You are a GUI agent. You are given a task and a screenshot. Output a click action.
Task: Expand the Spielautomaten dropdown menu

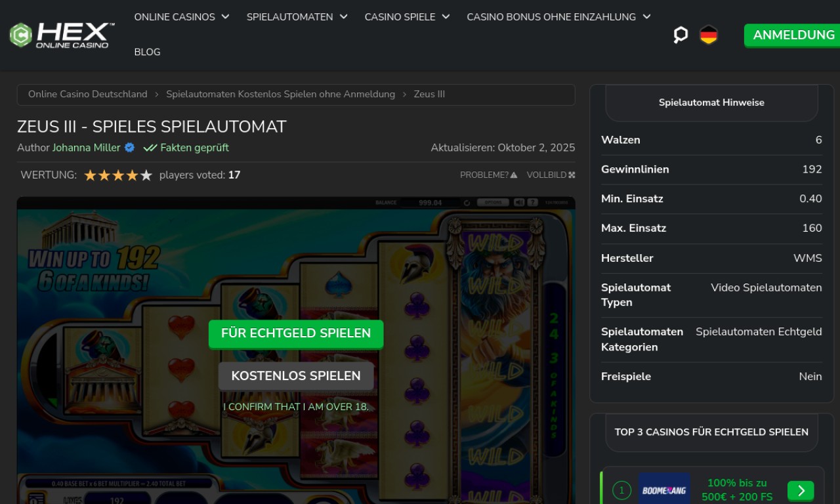pyautogui.click(x=297, y=17)
